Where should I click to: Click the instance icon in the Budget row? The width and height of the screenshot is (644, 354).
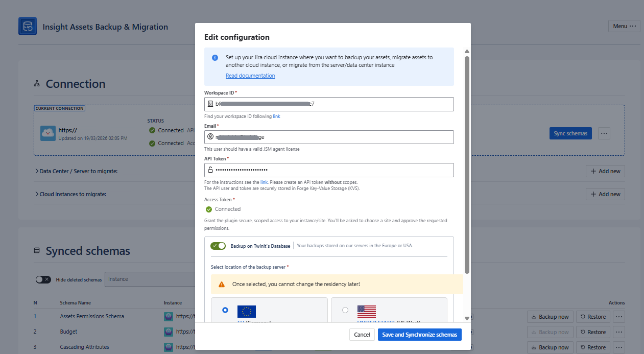(169, 332)
